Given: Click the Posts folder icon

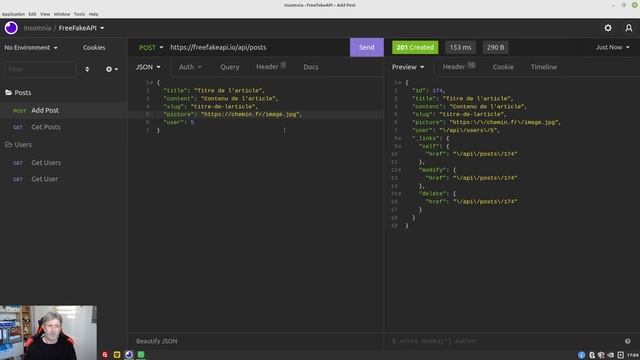Looking at the screenshot, I should [9, 93].
